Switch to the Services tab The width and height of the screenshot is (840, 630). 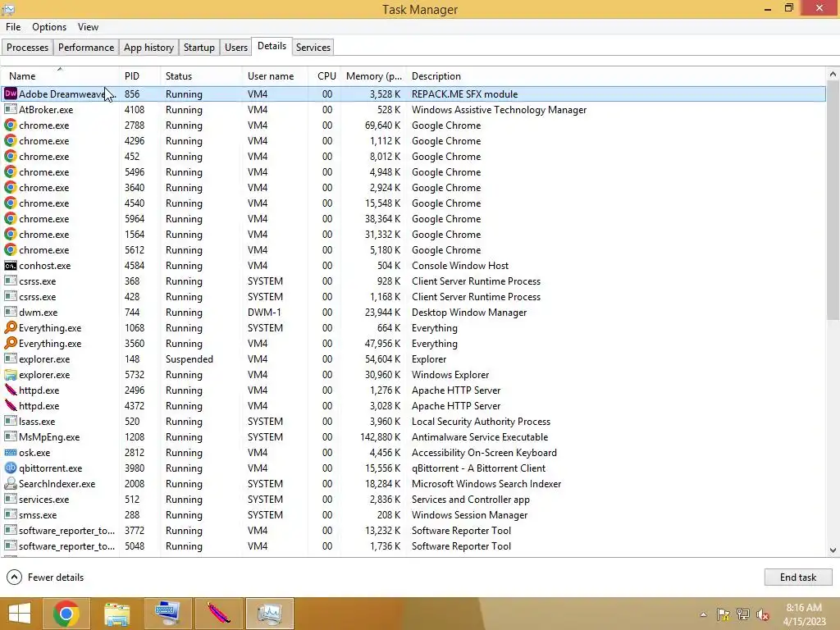coord(313,47)
